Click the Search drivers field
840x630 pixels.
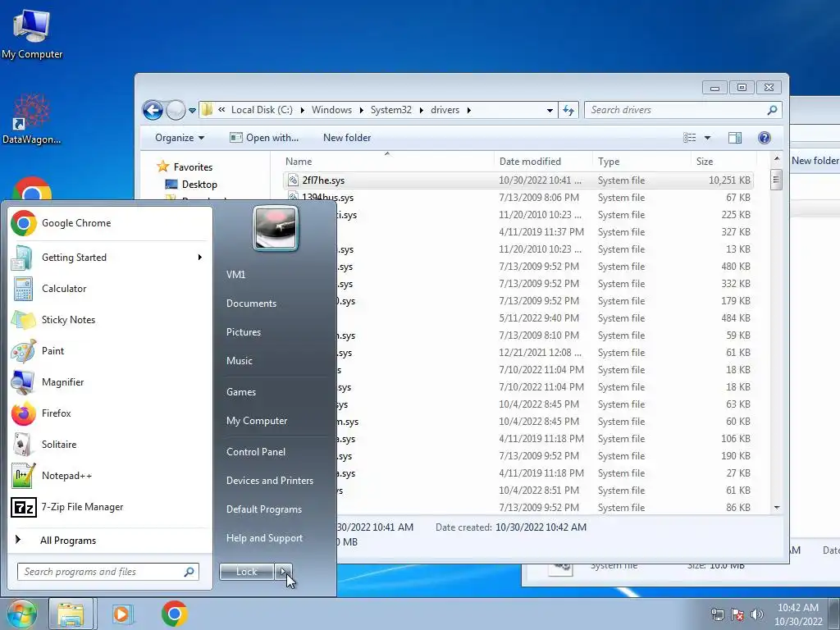pyautogui.click(x=683, y=110)
